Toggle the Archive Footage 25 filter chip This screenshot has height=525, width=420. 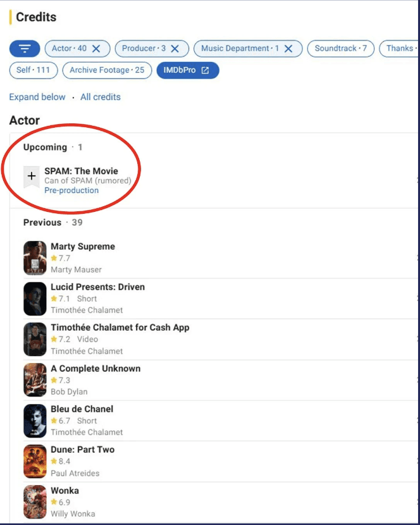pos(107,70)
